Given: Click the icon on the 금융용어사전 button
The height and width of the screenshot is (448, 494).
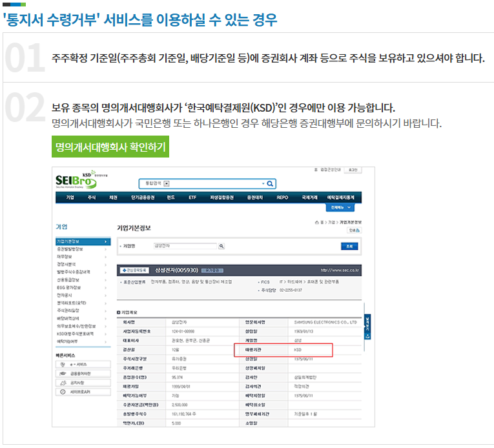Looking at the screenshot, I should [x=63, y=374].
